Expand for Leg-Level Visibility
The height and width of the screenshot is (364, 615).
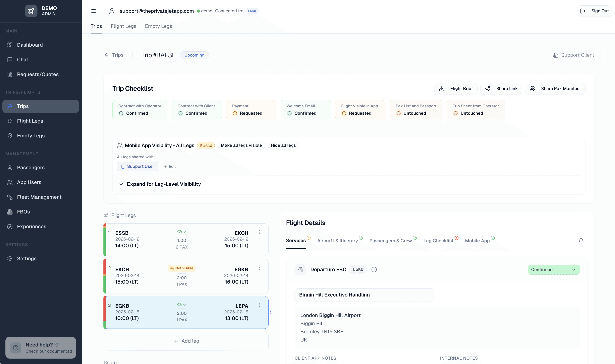tap(164, 184)
